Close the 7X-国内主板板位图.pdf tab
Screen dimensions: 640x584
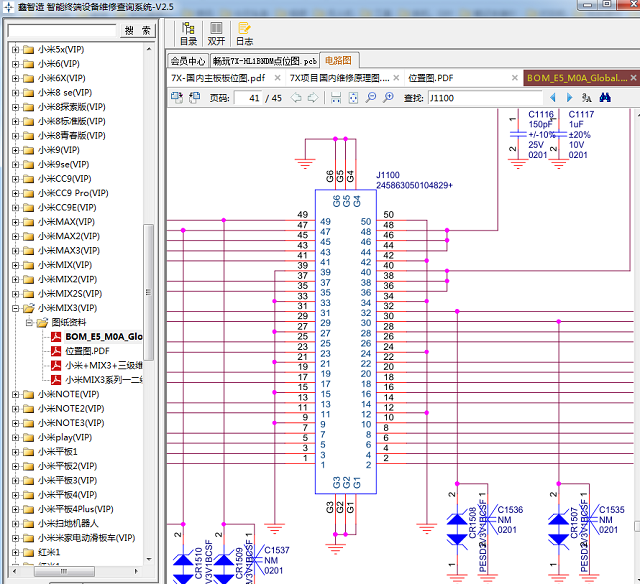[x=278, y=78]
